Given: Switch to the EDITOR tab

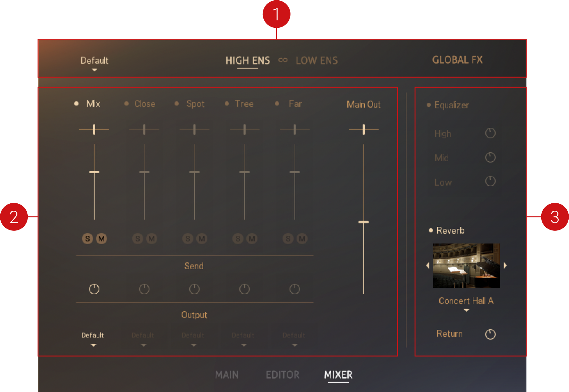Looking at the screenshot, I should 282,375.
